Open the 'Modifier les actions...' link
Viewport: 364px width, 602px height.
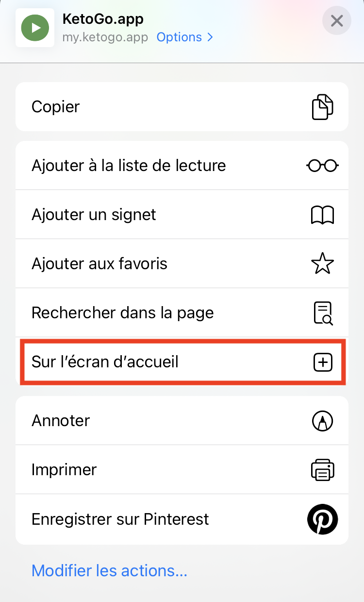click(x=109, y=570)
